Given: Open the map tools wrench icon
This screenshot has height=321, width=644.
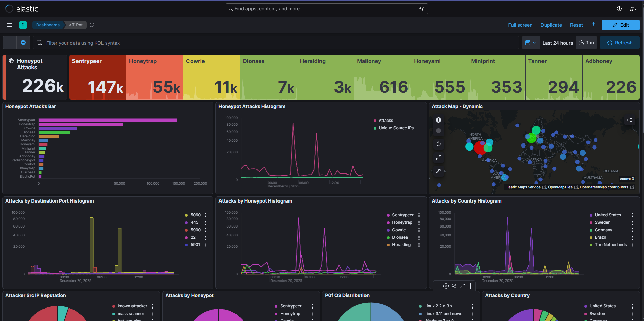Looking at the screenshot, I should point(438,171).
